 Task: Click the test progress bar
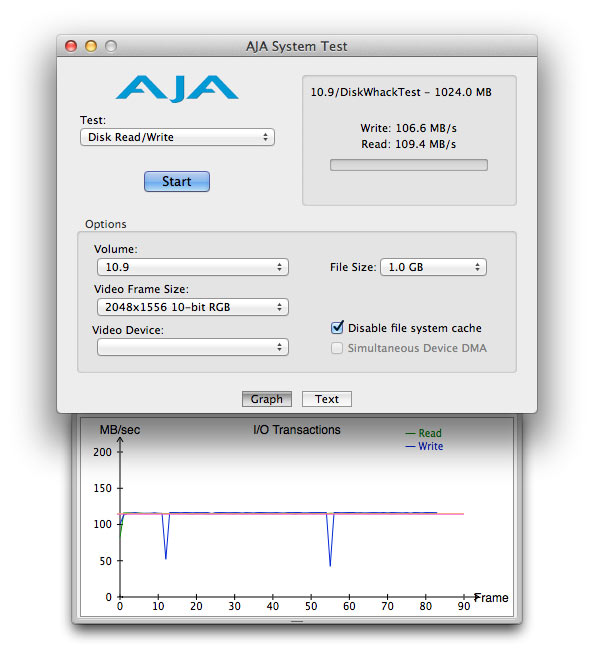[408, 165]
